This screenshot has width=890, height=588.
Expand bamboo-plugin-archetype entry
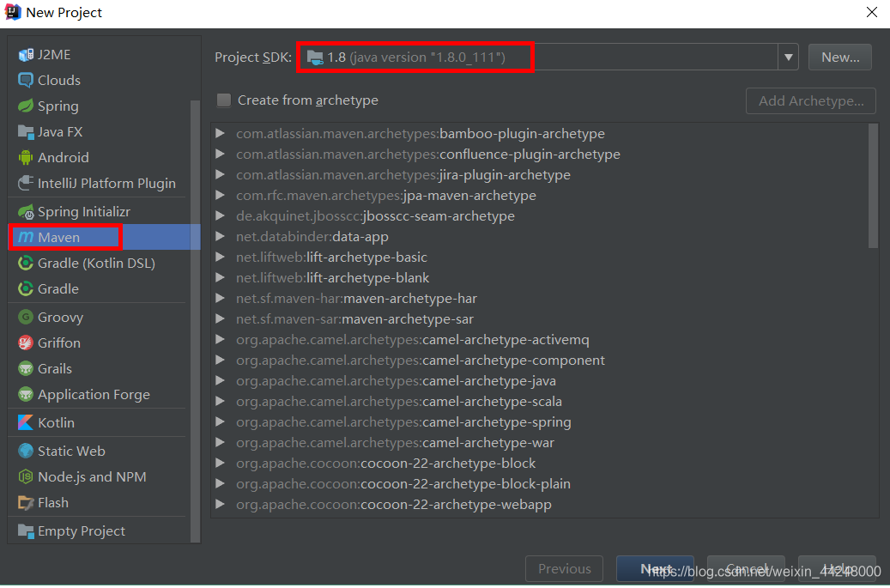point(221,133)
